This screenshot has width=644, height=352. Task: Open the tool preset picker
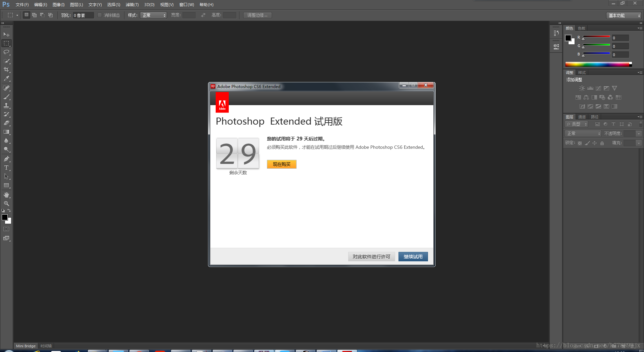[13, 15]
